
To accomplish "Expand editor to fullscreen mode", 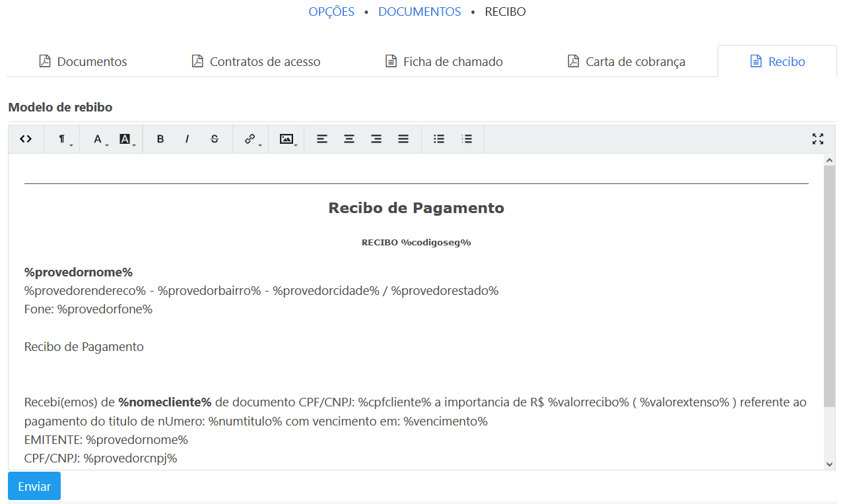I will (x=818, y=139).
